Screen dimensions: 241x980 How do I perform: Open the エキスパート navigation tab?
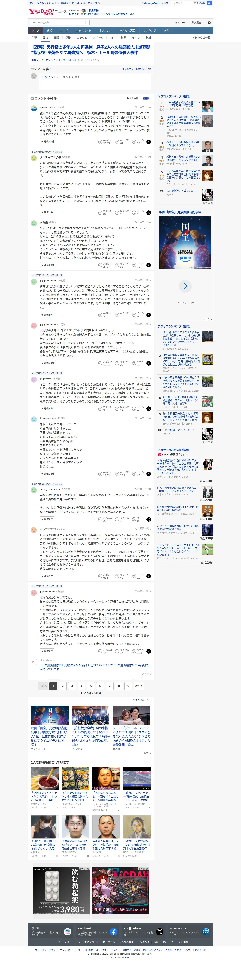pyautogui.click(x=83, y=30)
